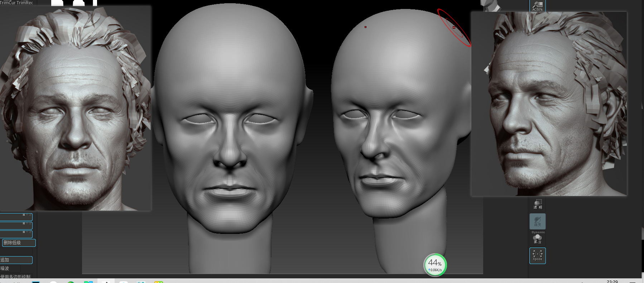Click the second empty slider field above 删除低级
Screen dimensions: 644x283
pyautogui.click(x=16, y=225)
